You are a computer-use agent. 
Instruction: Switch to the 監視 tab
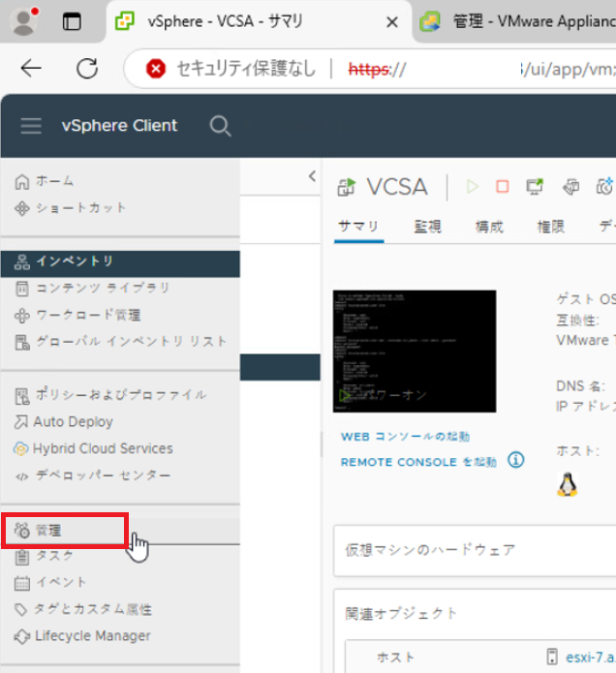tap(427, 227)
